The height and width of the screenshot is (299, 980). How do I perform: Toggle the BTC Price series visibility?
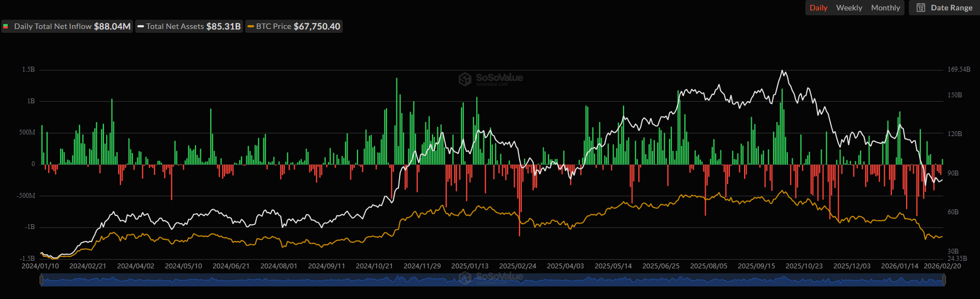pos(294,26)
